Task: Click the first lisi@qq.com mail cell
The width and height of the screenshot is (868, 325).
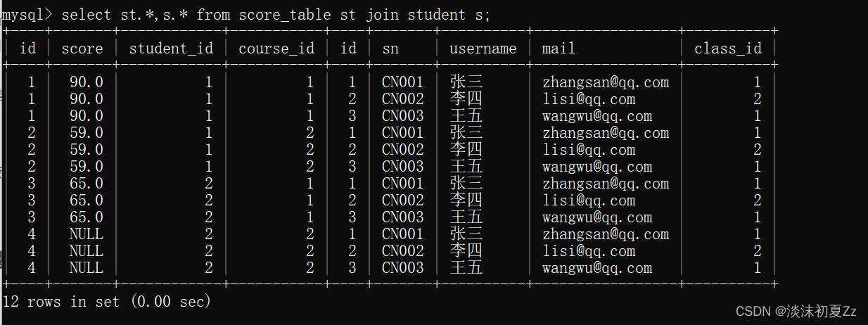Action: coord(589,99)
